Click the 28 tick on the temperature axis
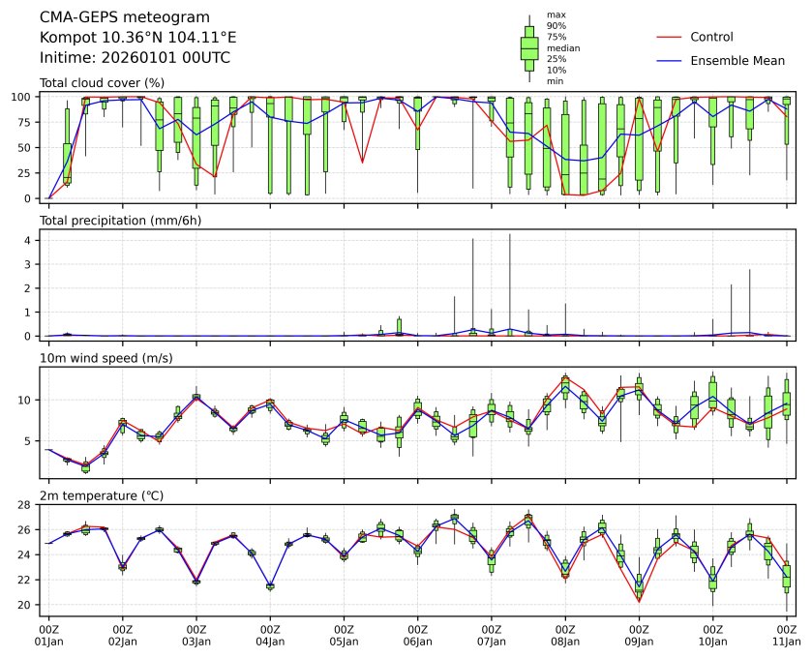The width and height of the screenshot is (812, 658). [x=27, y=505]
